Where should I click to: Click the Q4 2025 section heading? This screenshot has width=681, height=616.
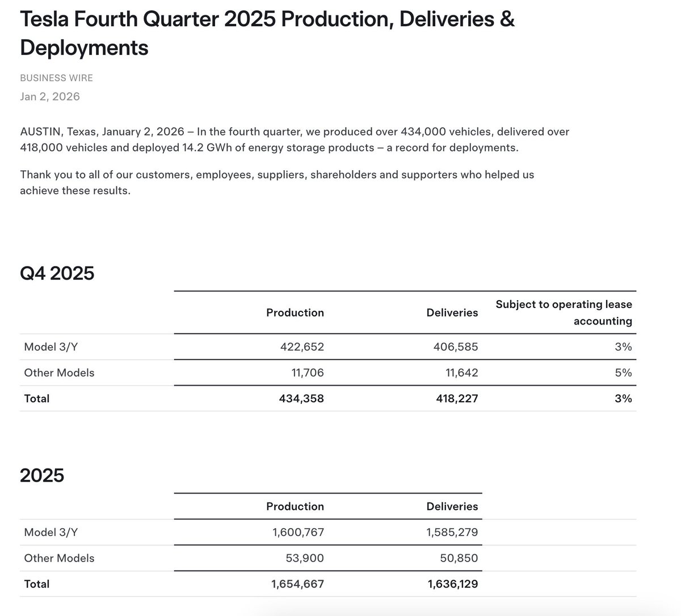(57, 273)
